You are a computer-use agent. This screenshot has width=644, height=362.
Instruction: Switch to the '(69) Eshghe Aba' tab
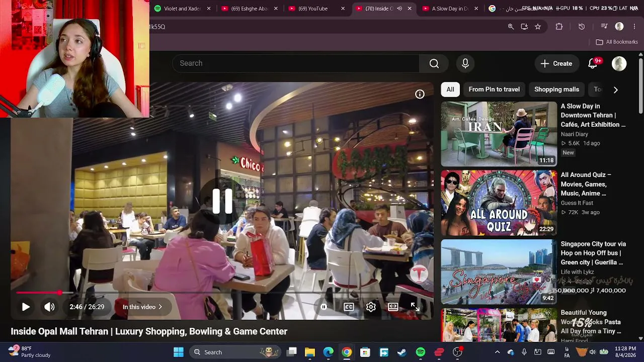[250, 9]
